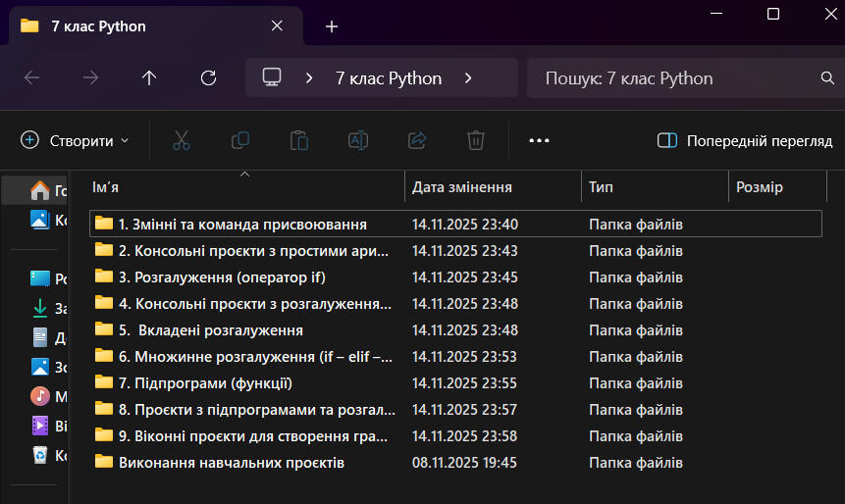The height and width of the screenshot is (504, 845).
Task: Open Videos icon in sidebar
Action: click(x=40, y=426)
